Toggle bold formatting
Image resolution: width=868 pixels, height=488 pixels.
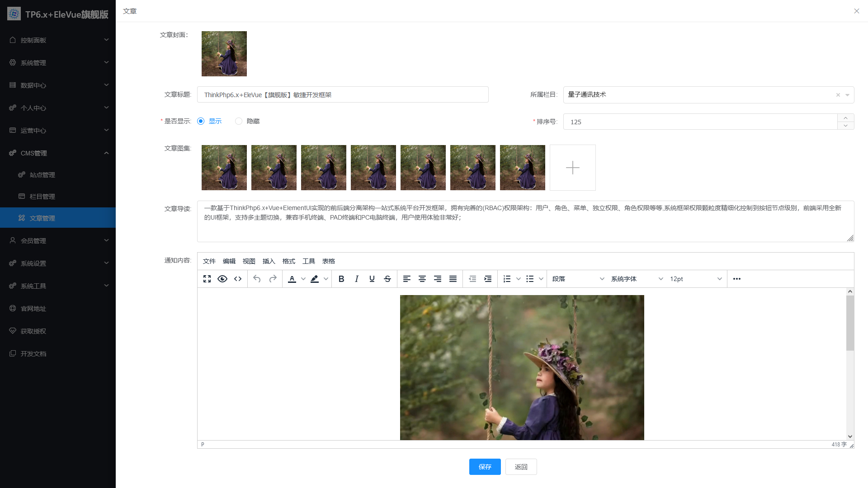[341, 279]
